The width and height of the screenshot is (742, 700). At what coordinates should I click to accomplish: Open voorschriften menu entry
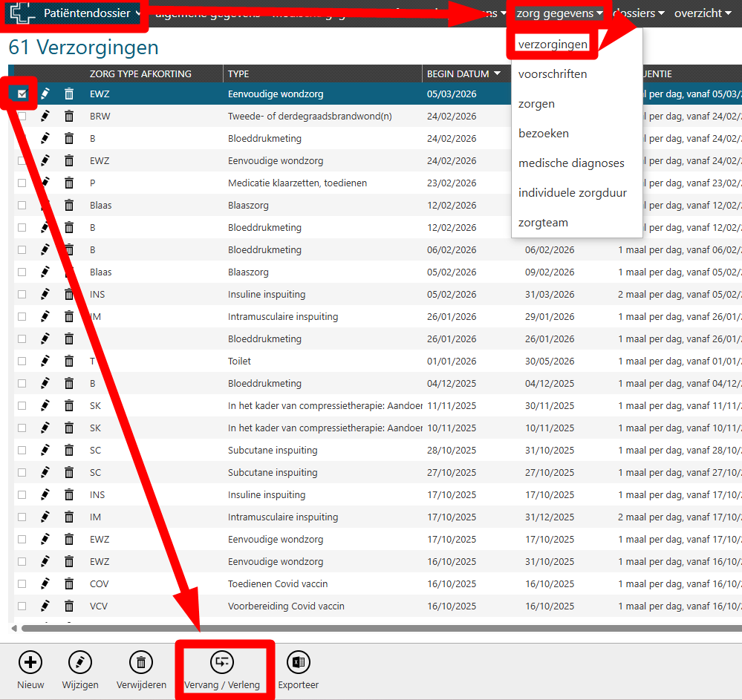pos(553,73)
